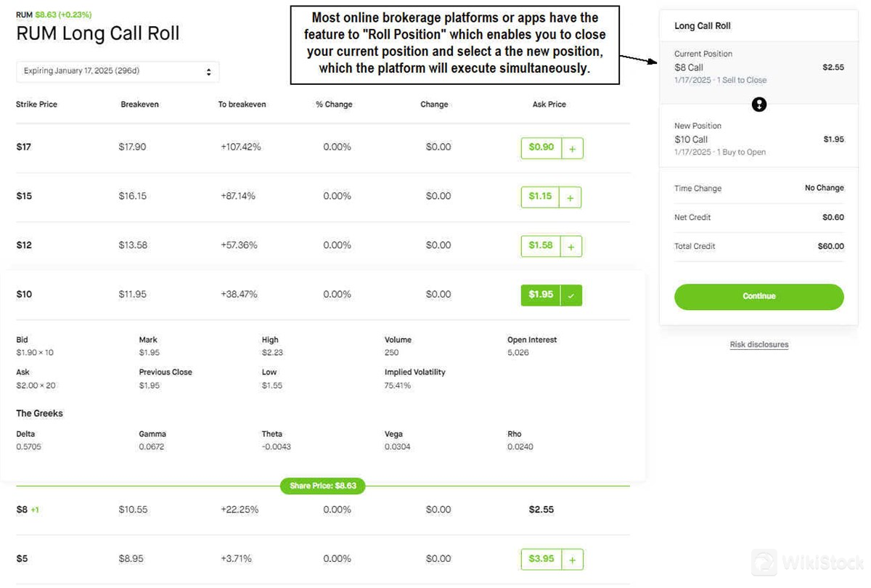Sort by the Ask Price column header
Screen dimensions: 871x588
pyautogui.click(x=549, y=105)
